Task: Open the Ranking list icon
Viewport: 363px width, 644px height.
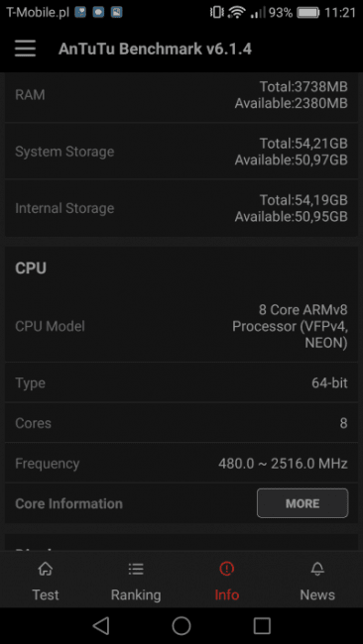Action: click(136, 569)
